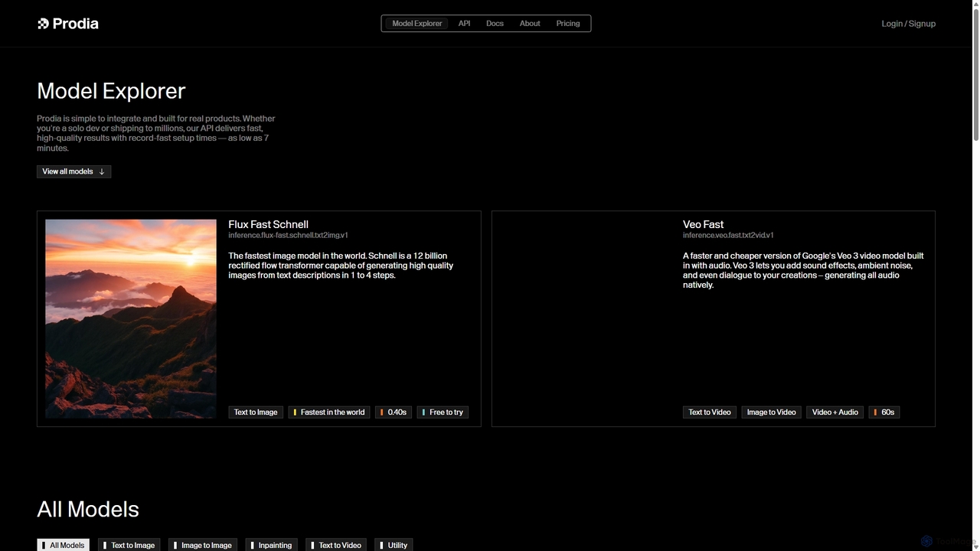Open the Pricing nav item
The width and height of the screenshot is (980, 551).
pos(568,24)
